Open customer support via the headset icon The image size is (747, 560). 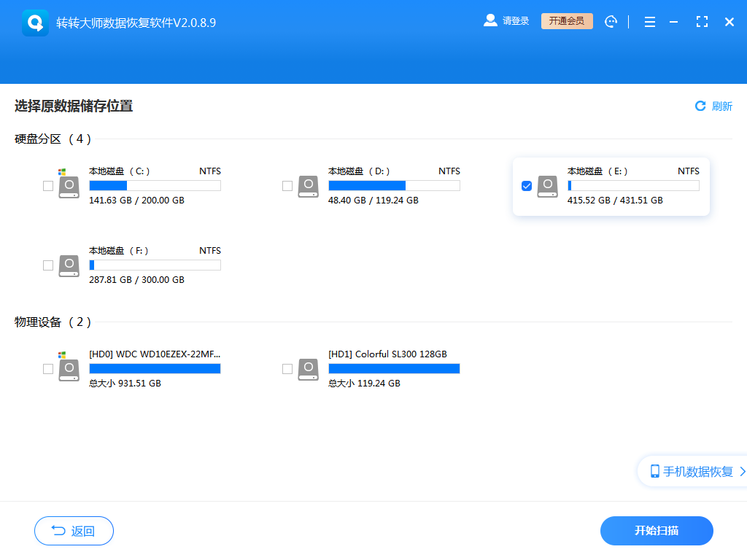point(611,21)
